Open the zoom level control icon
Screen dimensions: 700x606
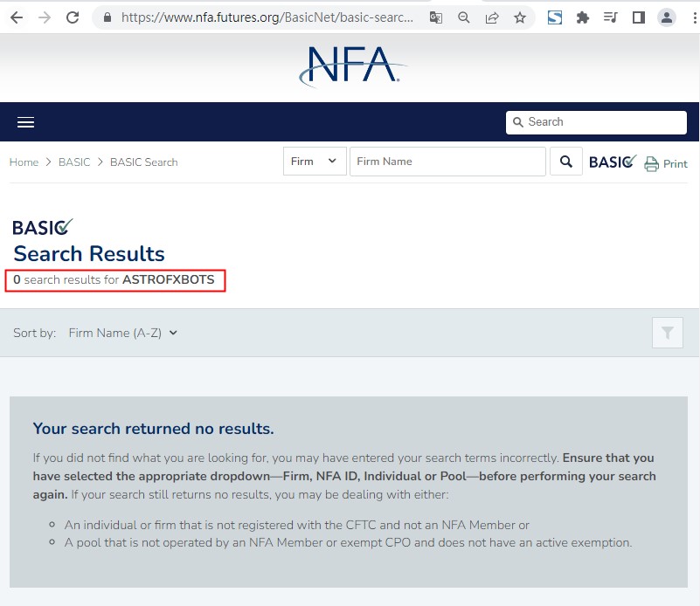coord(464,17)
